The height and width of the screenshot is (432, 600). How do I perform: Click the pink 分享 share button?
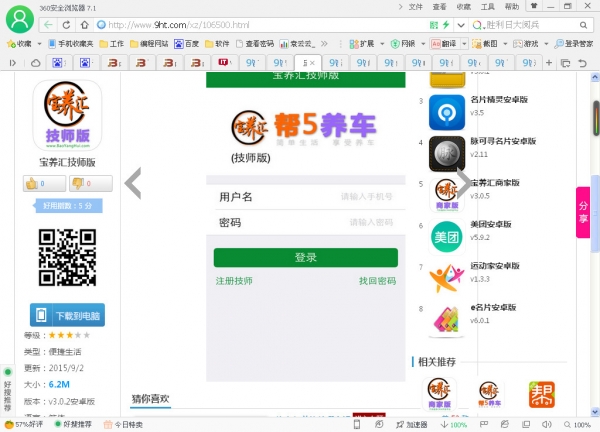tap(583, 212)
